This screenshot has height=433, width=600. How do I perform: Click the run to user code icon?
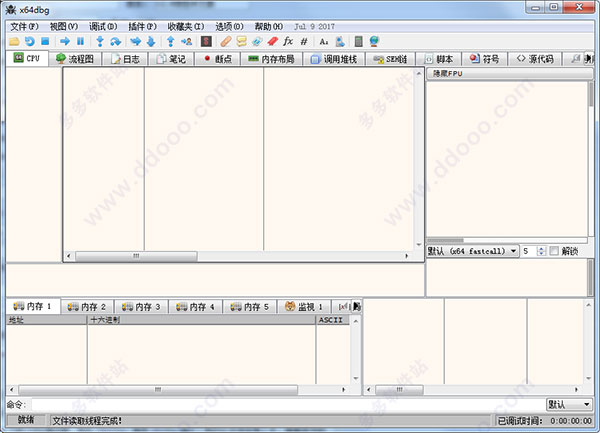click(x=186, y=41)
